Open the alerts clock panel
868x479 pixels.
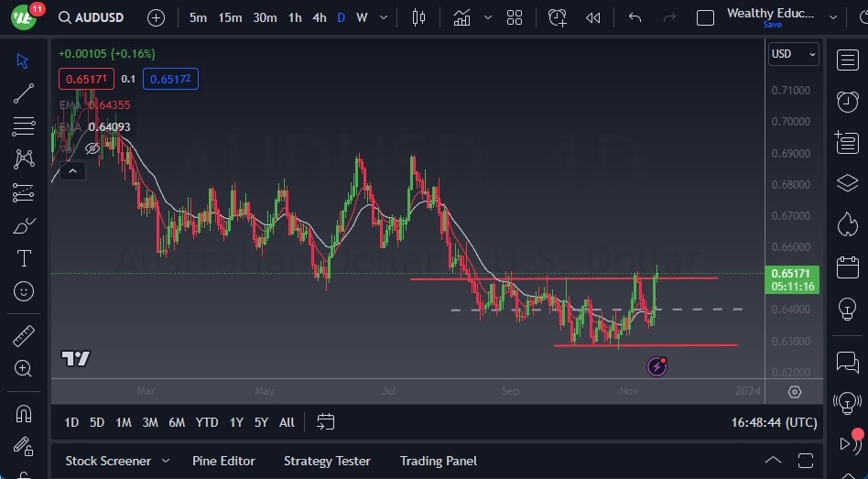[x=848, y=101]
